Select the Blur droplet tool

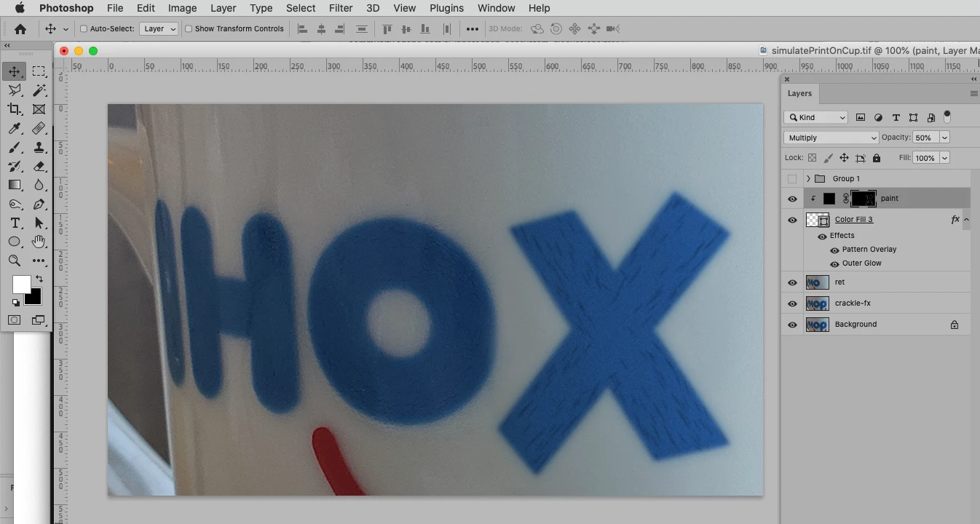pyautogui.click(x=39, y=185)
